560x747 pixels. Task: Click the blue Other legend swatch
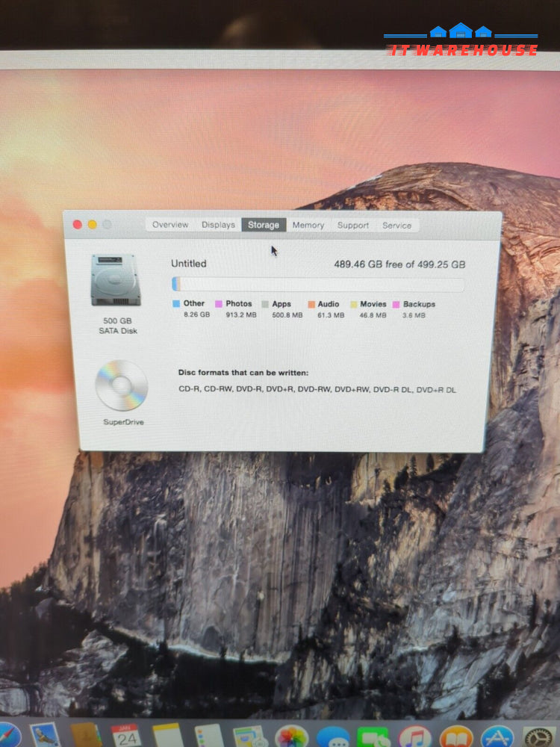(176, 304)
